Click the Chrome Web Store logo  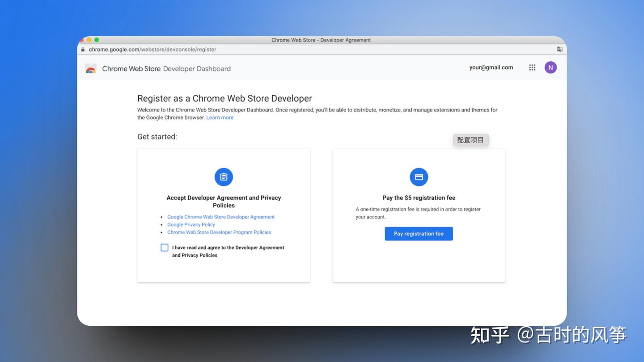91,68
